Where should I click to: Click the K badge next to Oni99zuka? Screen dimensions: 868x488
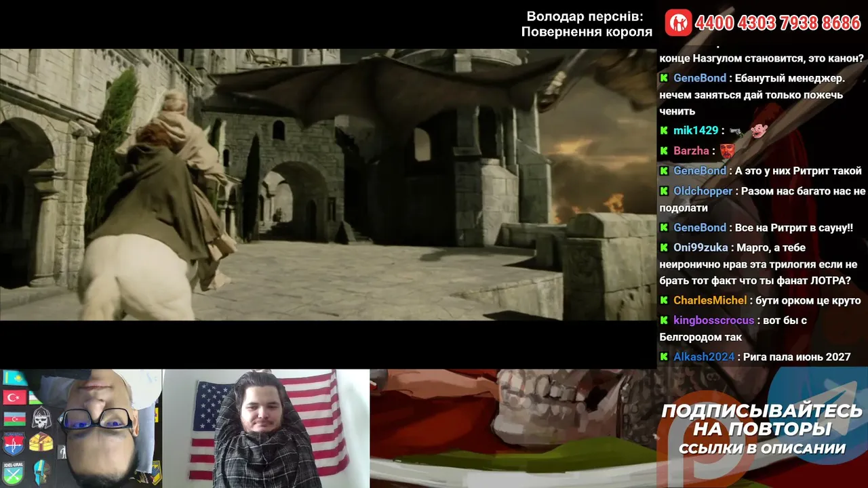pyautogui.click(x=664, y=248)
